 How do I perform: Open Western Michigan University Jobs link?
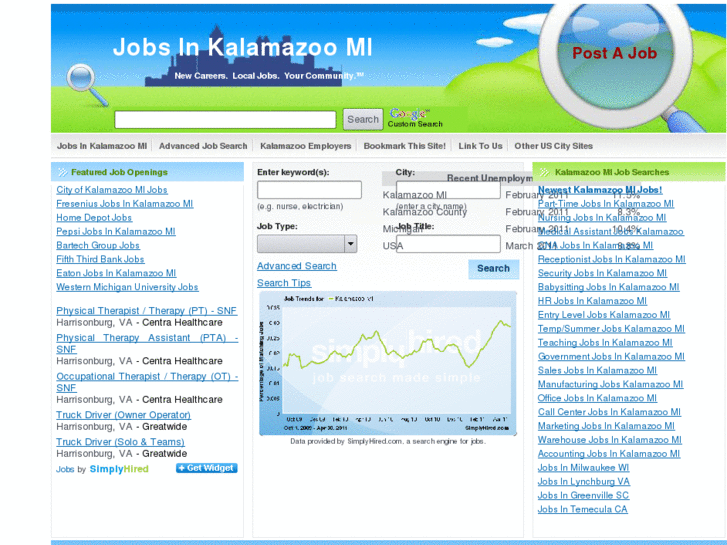click(127, 288)
